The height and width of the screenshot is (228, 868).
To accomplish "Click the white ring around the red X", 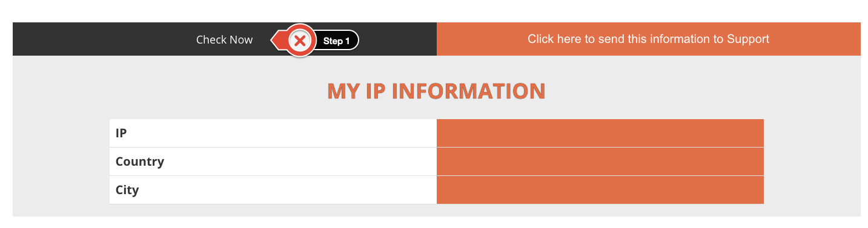I will pyautogui.click(x=299, y=28).
